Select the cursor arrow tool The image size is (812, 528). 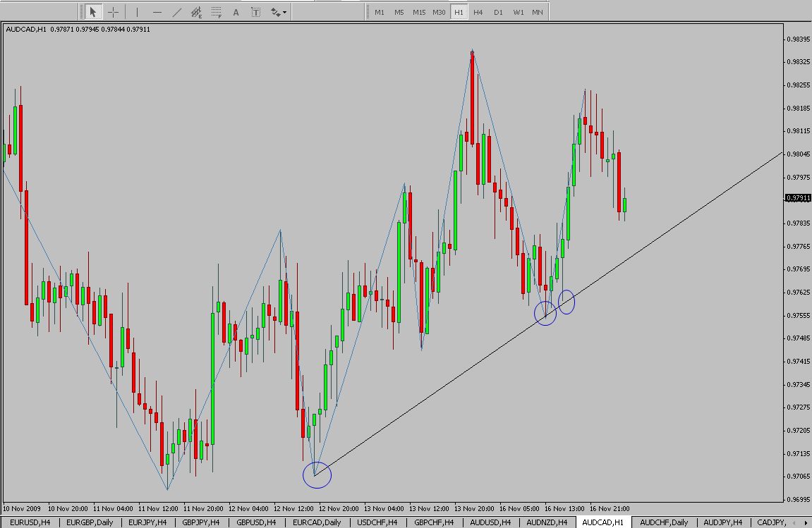92,12
